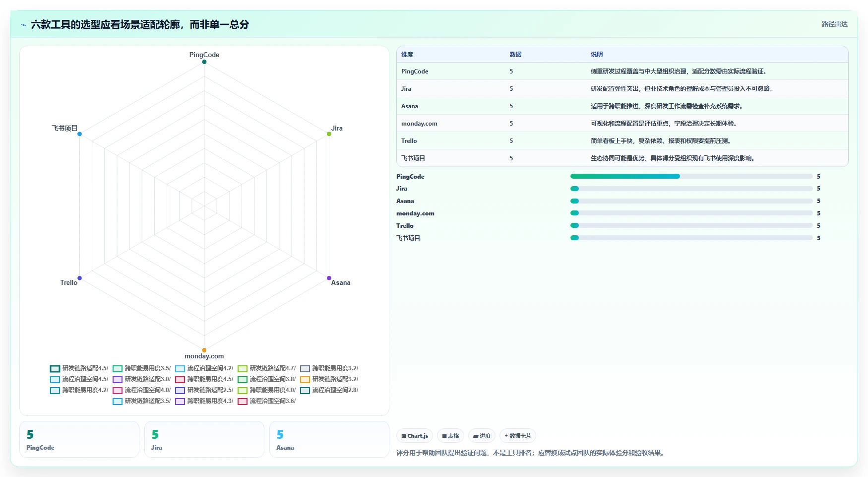This screenshot has height=477, width=868.
Task: Click the monday.com data point on radar chart
Action: (204, 350)
